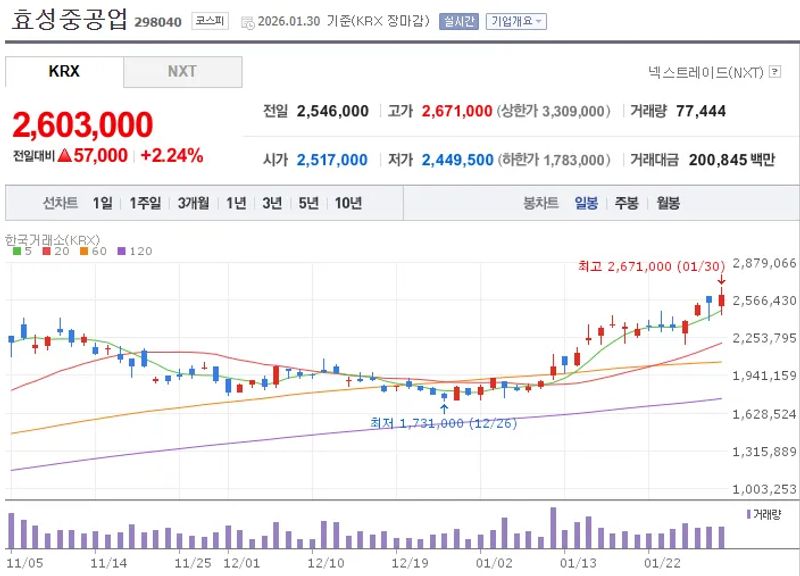Click the 01/13 date axis label

(579, 563)
